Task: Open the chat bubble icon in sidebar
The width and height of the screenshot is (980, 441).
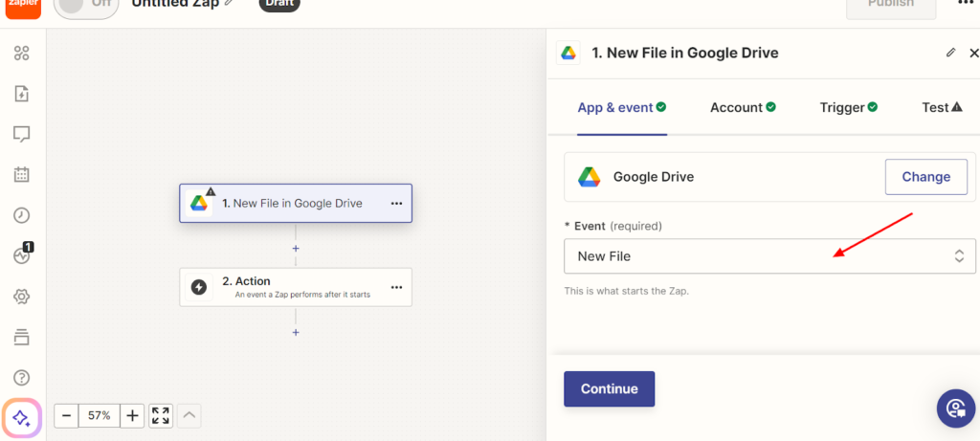Action: [21, 134]
